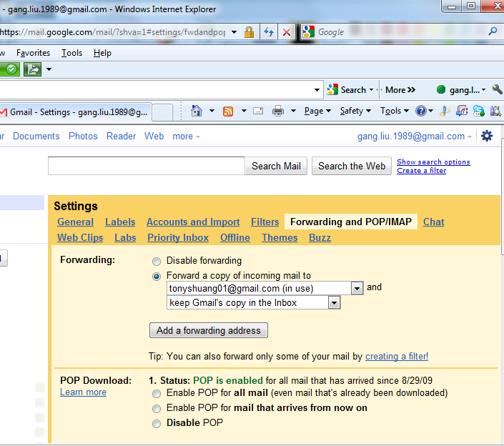Click the Gmail settings gear icon
This screenshot has height=446, width=504.
pos(487,136)
